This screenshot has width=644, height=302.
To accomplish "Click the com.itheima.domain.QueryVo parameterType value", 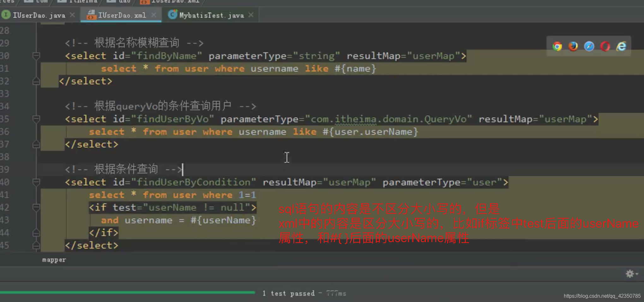I will 389,119.
